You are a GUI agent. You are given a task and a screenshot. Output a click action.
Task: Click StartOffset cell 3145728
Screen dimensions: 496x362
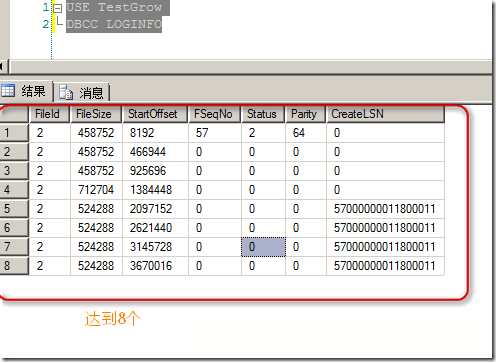tap(155, 247)
